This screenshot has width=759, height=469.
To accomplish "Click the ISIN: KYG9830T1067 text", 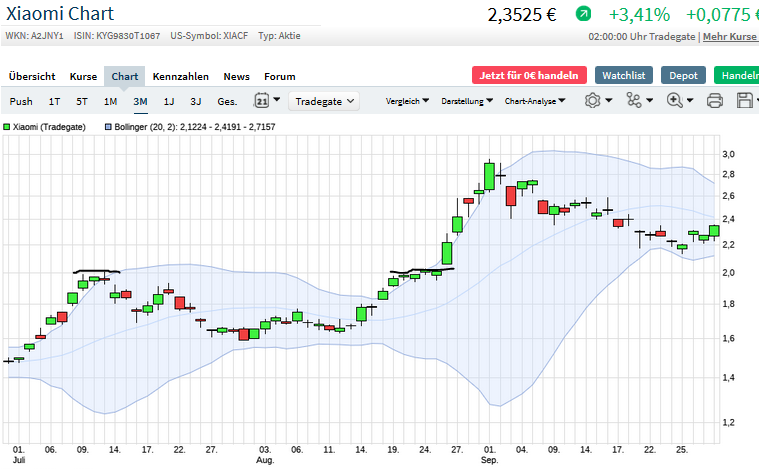I will (117, 36).
